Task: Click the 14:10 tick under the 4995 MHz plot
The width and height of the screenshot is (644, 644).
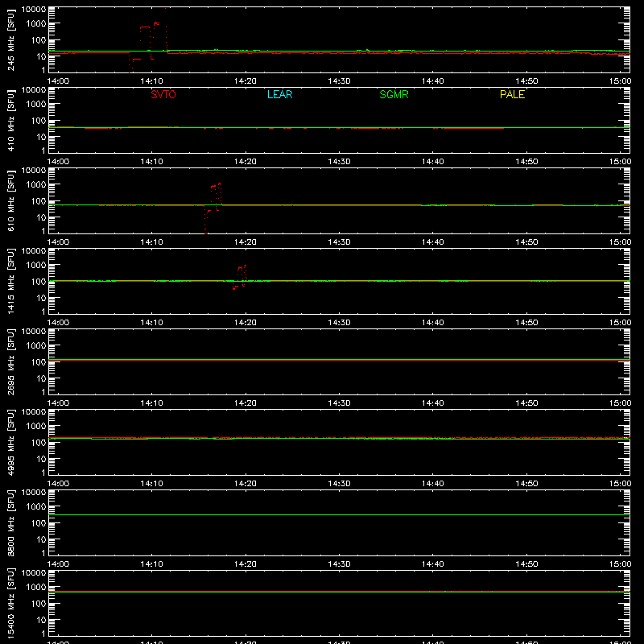Action: point(151,484)
